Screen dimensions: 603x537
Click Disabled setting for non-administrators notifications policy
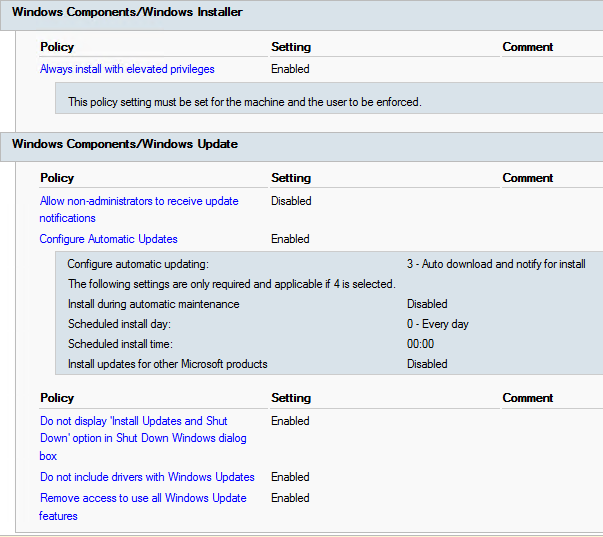pyautogui.click(x=291, y=201)
